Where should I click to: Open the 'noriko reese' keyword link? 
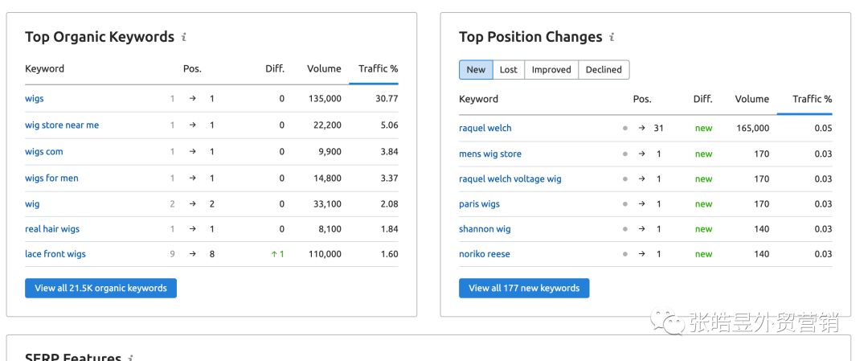point(485,254)
